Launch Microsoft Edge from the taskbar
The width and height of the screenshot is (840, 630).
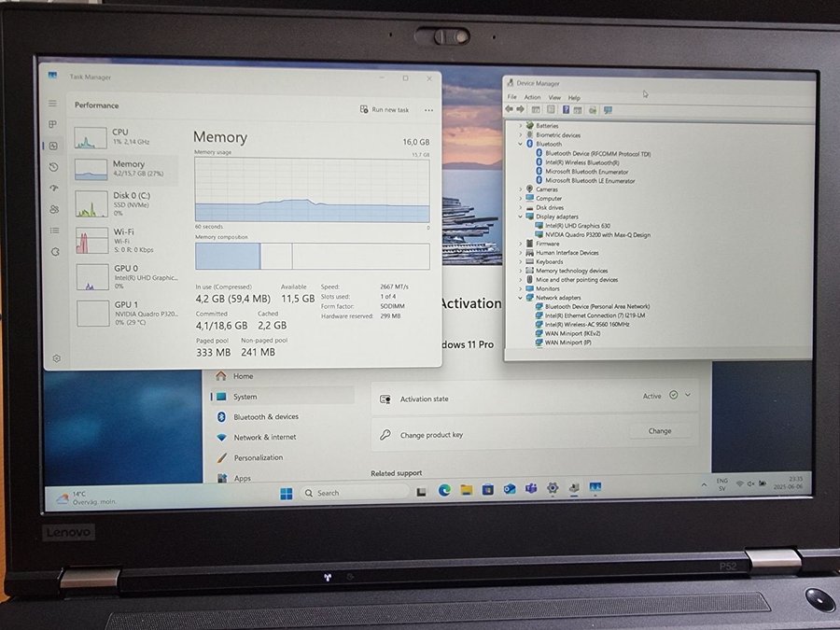[444, 490]
